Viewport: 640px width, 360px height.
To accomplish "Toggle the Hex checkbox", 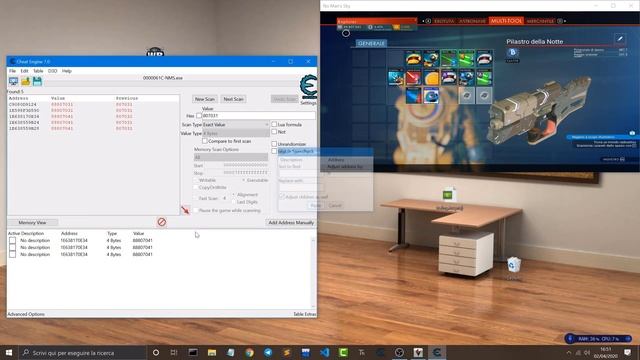I will pyautogui.click(x=199, y=116).
